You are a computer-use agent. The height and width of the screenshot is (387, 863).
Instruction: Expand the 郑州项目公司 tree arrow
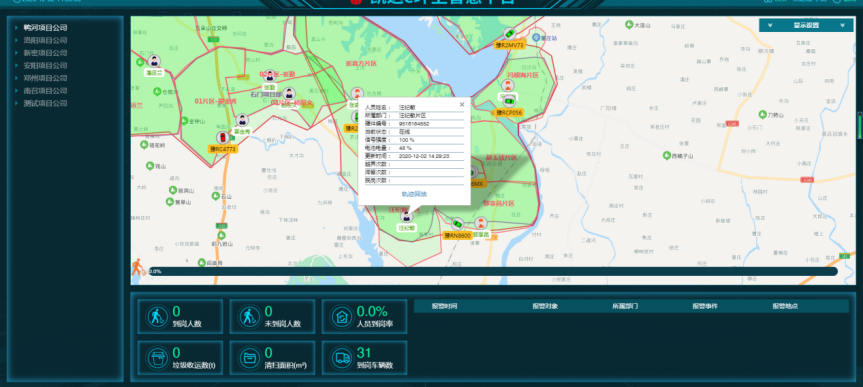17,78
